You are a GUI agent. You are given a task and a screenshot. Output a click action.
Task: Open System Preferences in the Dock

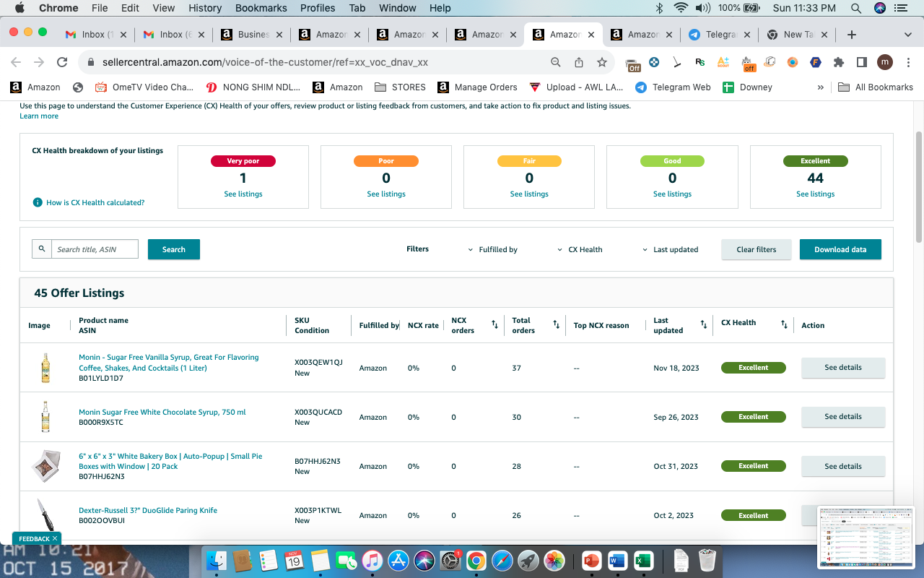click(x=450, y=561)
